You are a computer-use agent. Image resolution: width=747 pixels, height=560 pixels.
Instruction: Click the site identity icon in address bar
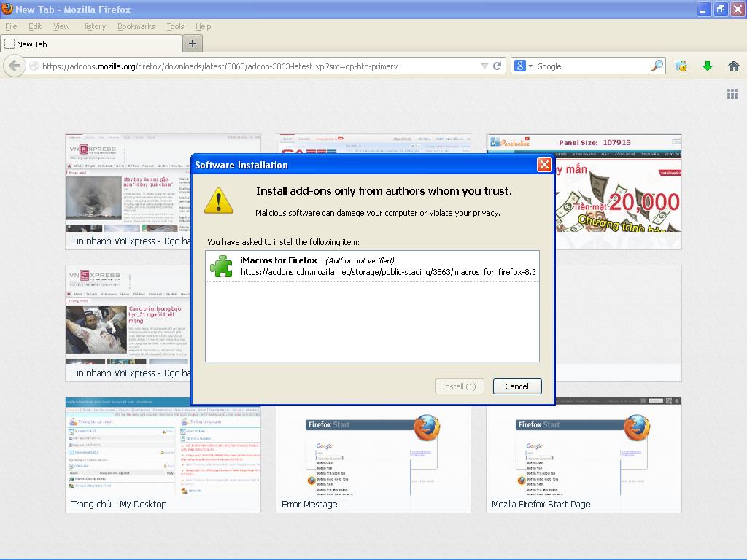click(34, 66)
